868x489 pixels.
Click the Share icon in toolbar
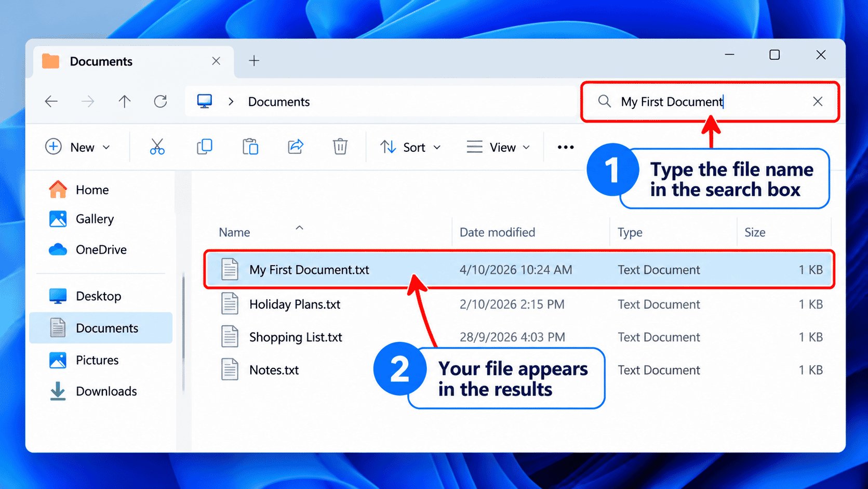(x=296, y=147)
